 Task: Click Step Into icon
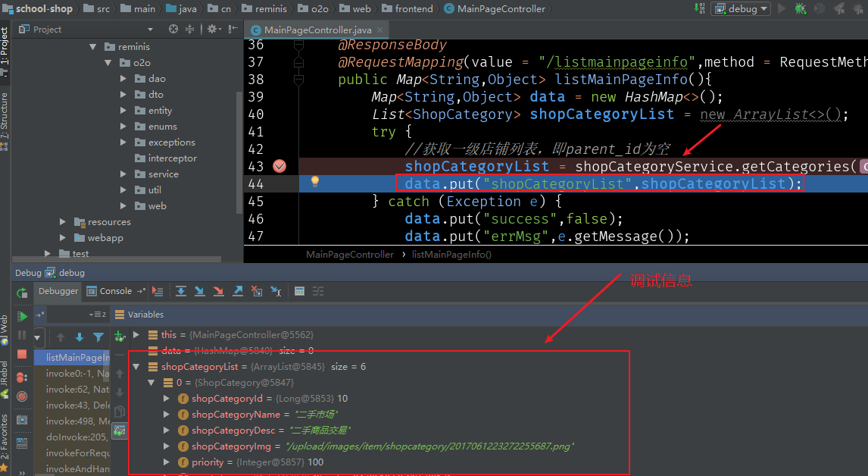pos(199,292)
